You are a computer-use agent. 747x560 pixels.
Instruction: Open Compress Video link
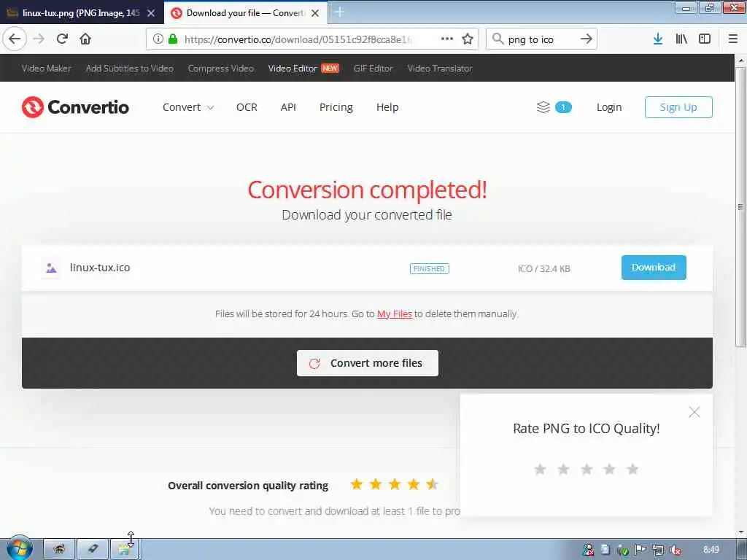point(220,68)
